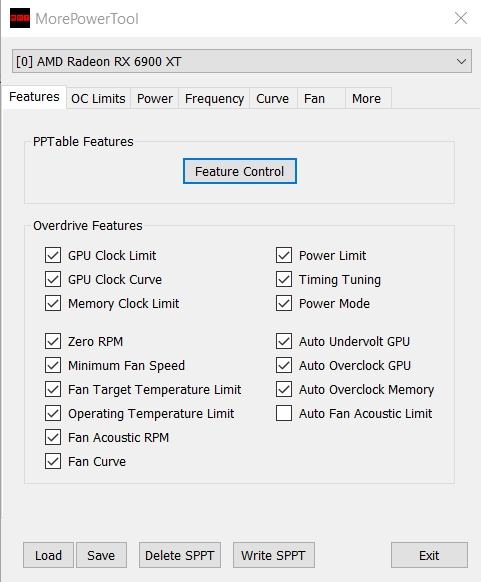The image size is (481, 582).
Task: Toggle Auto Undervolt GPU checkbox
Action: pos(284,341)
